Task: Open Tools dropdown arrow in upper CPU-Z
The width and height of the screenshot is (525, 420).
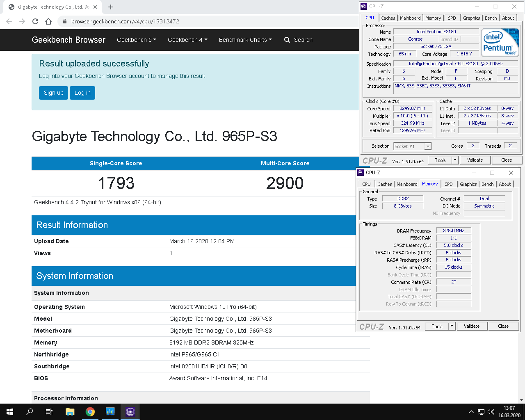Action: [455, 160]
